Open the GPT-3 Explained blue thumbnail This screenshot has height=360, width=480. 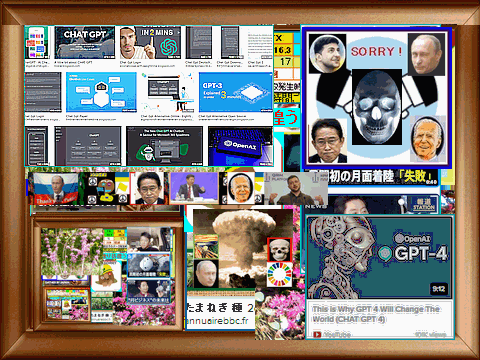pos(236,92)
